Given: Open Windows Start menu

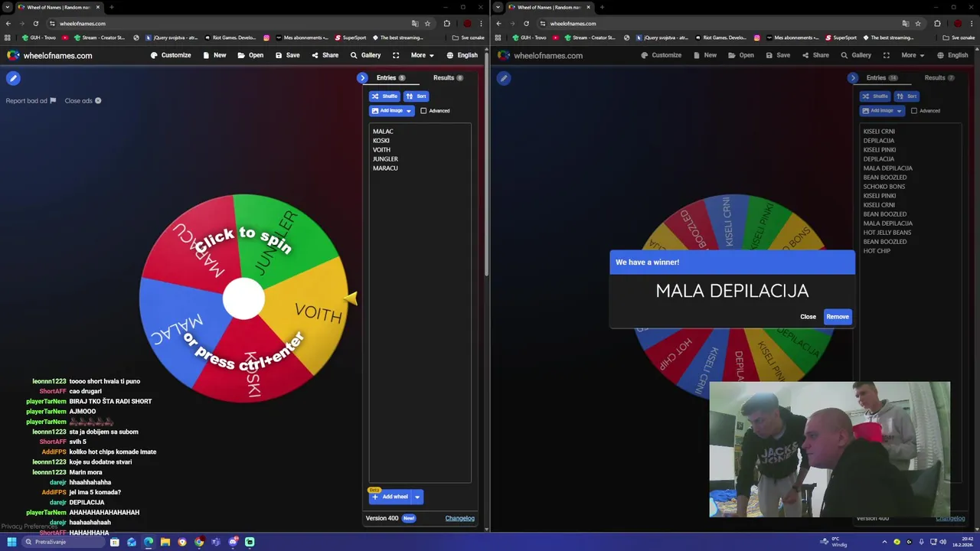Looking at the screenshot, I should point(11,542).
